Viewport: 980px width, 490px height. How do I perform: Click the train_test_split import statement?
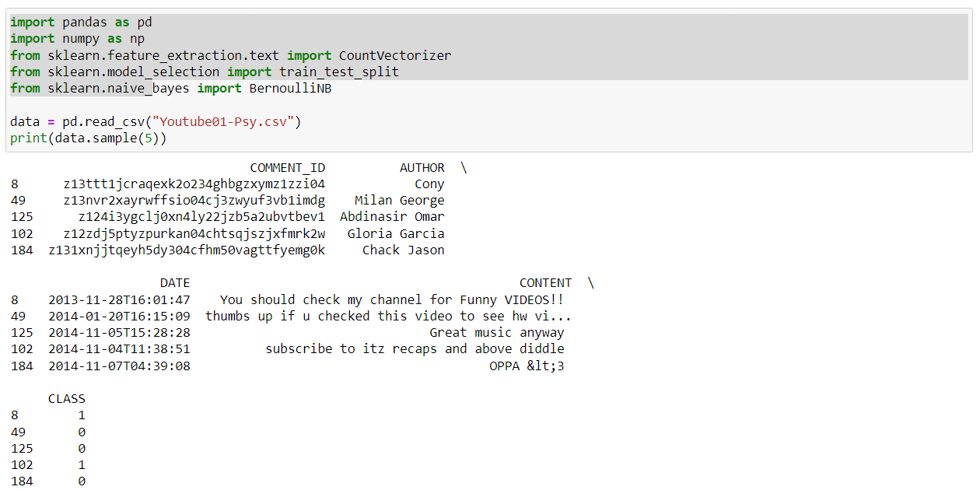[205, 72]
